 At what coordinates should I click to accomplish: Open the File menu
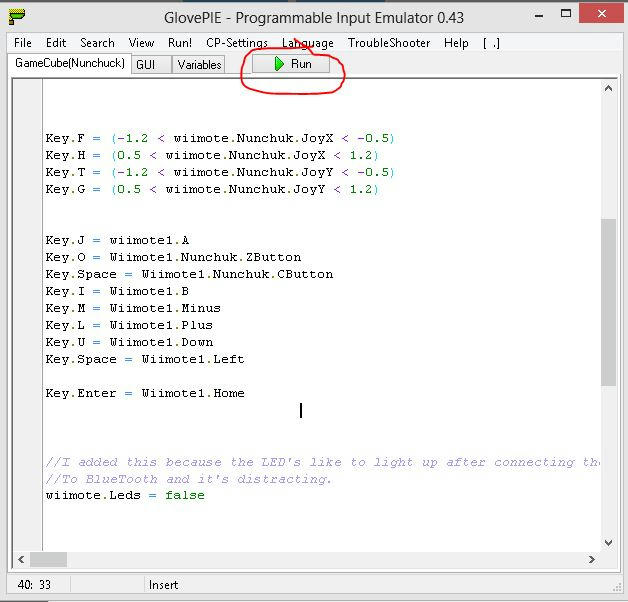coord(23,43)
